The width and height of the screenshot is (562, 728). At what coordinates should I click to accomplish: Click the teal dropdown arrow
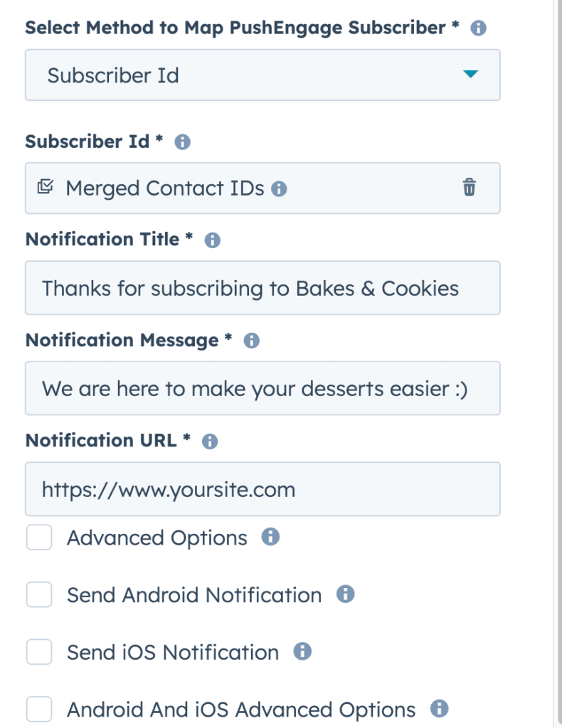[470, 74]
